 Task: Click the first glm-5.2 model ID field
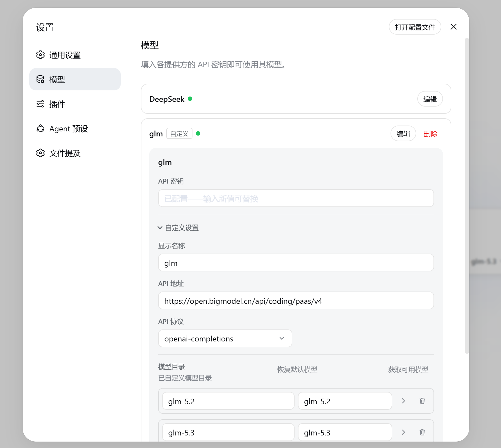click(228, 401)
